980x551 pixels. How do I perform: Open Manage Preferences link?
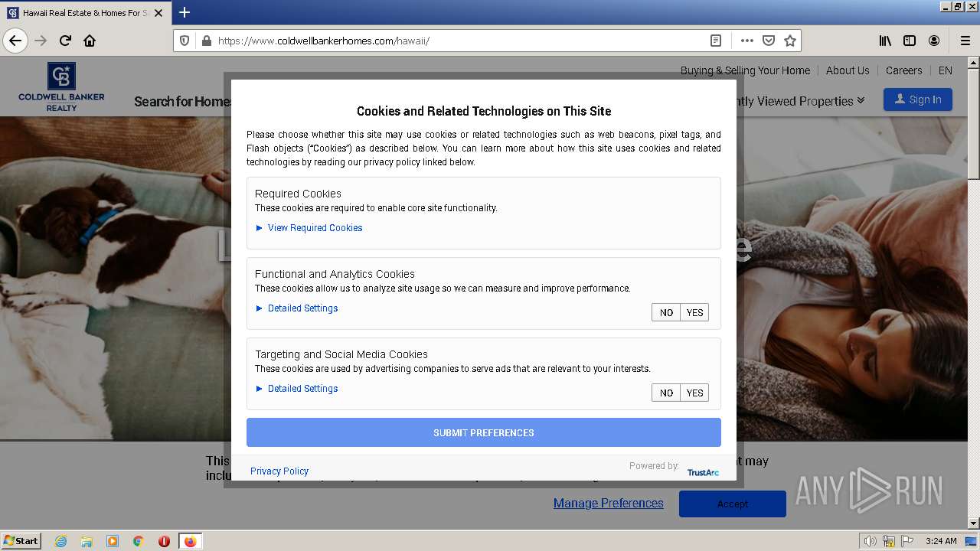609,503
